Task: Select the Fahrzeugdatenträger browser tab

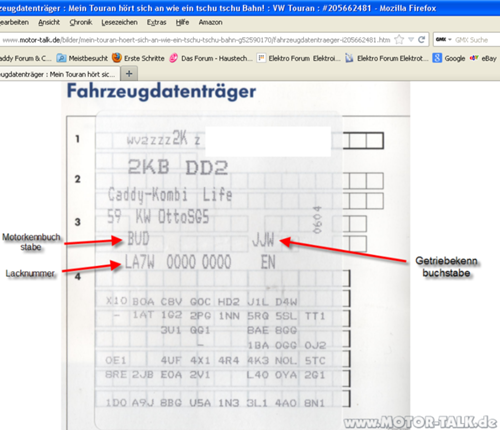Action: click(59, 74)
